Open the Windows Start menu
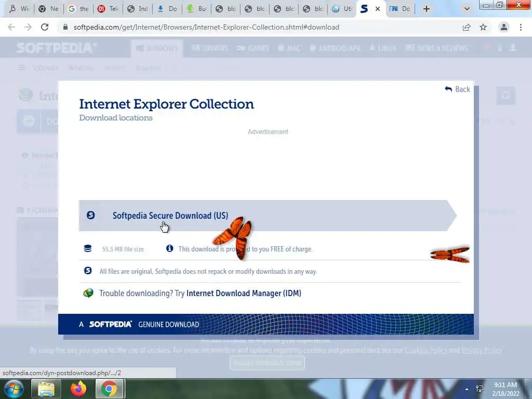532x399 pixels. pyautogui.click(x=13, y=389)
